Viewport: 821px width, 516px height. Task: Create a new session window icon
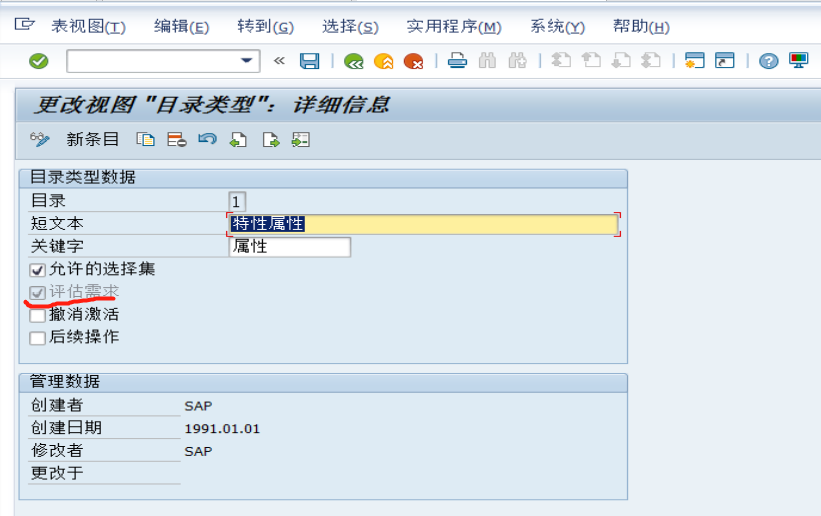click(695, 61)
